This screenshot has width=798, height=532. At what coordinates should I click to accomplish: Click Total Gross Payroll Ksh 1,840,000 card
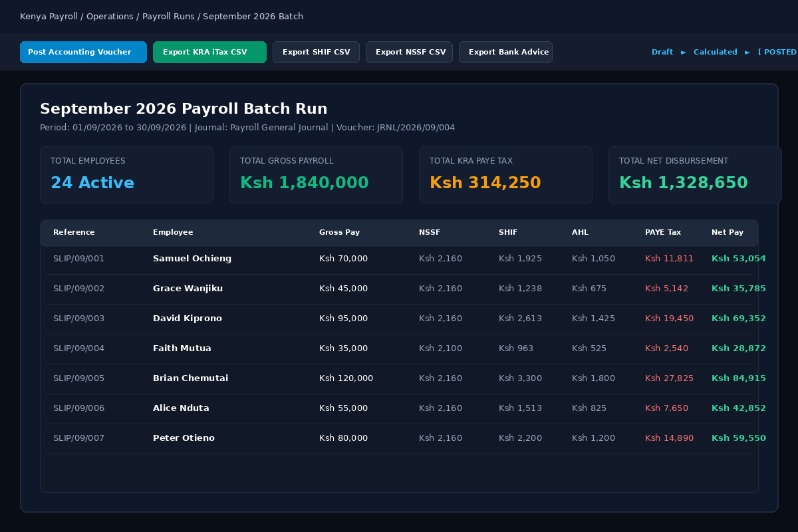pyautogui.click(x=316, y=175)
